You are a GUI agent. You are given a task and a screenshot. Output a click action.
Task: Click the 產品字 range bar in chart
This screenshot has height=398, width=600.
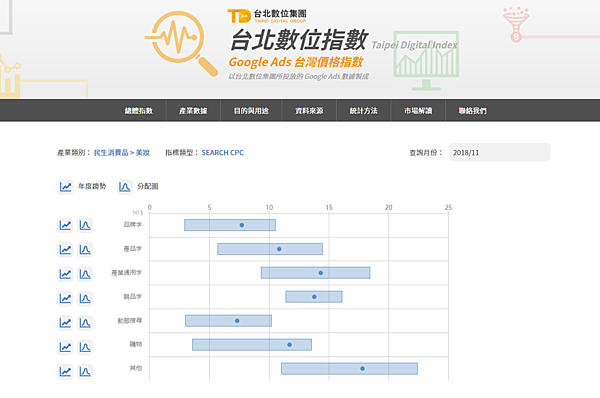(x=270, y=249)
